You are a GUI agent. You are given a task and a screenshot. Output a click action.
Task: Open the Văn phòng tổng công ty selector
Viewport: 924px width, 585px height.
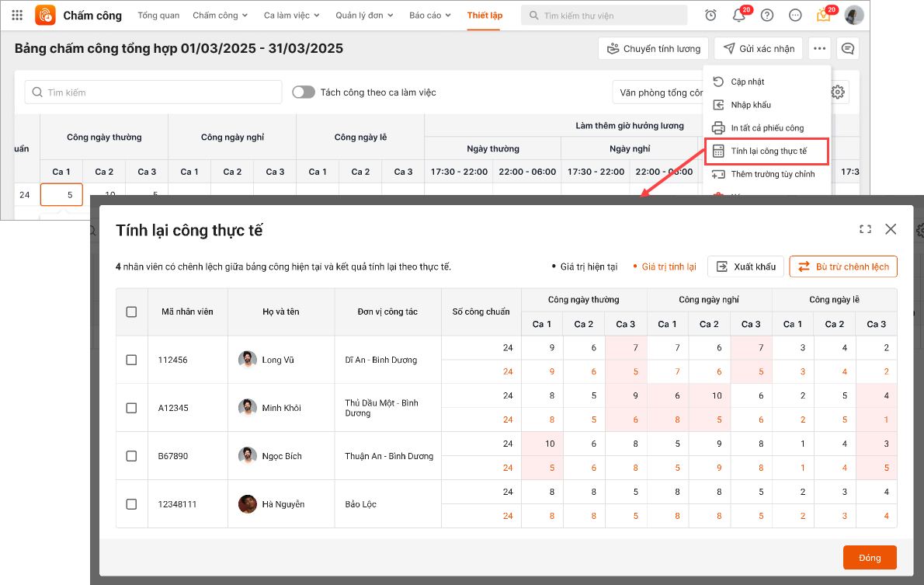click(658, 92)
